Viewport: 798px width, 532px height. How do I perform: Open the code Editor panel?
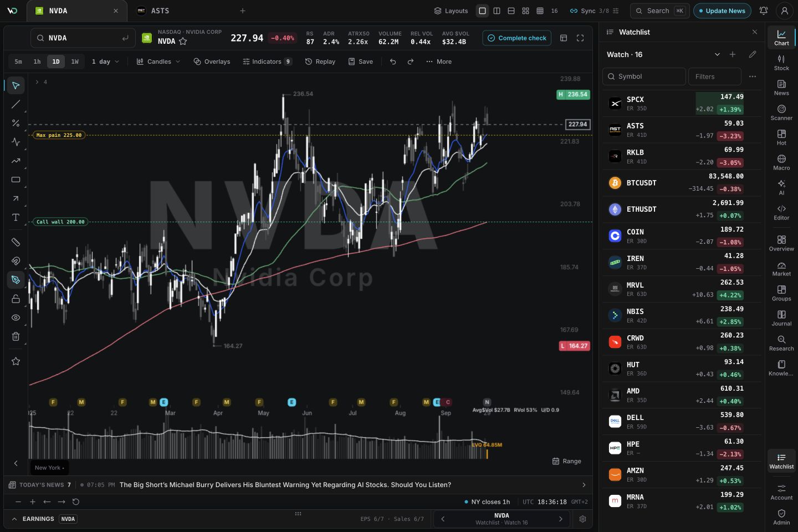pyautogui.click(x=781, y=212)
